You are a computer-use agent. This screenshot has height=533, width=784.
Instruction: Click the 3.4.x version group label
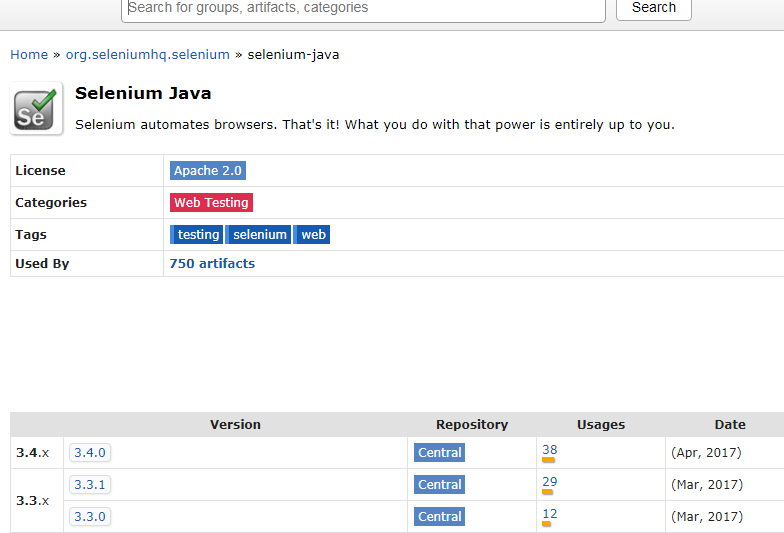tap(32, 452)
